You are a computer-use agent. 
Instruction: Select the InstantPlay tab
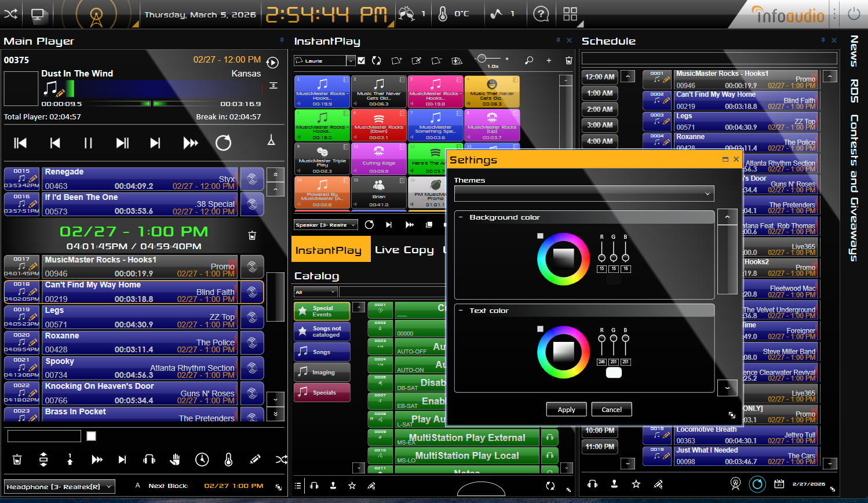point(331,249)
